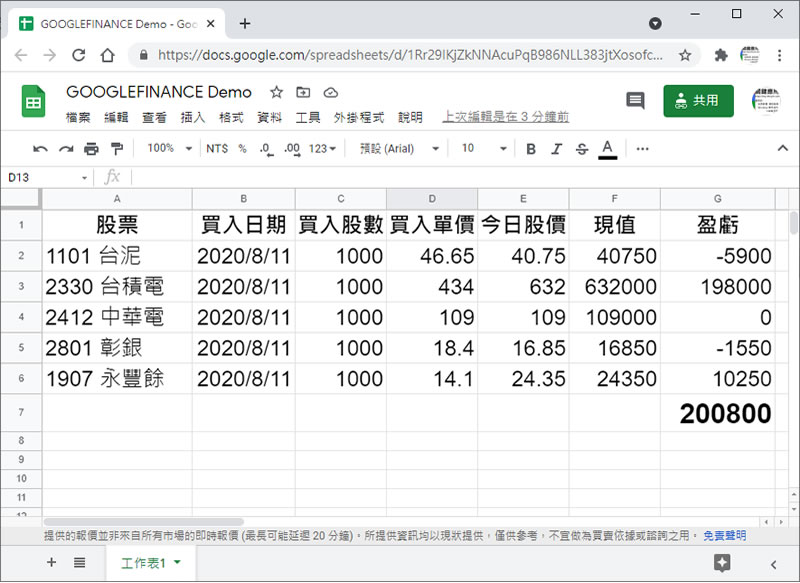The image size is (800, 583).
Task: Open the Google account avatar in Sheets
Action: [x=766, y=100]
